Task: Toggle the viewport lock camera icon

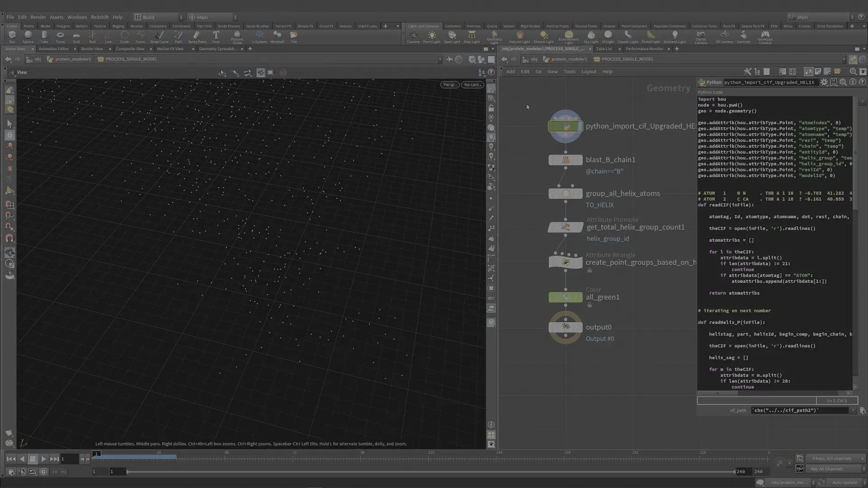Action: pos(491,108)
